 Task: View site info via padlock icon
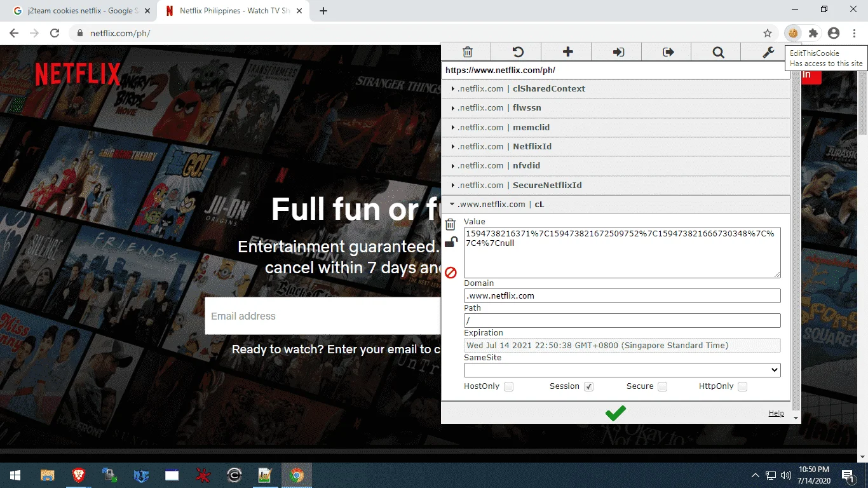click(x=80, y=33)
